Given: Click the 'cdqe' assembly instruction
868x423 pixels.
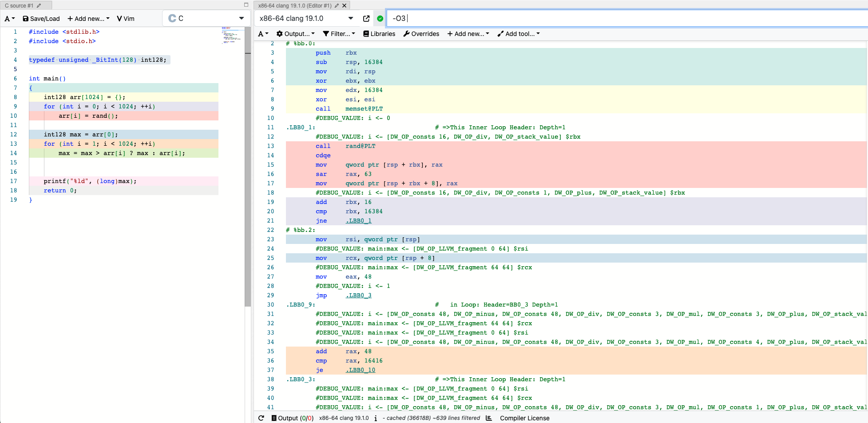Looking at the screenshot, I should tap(323, 156).
